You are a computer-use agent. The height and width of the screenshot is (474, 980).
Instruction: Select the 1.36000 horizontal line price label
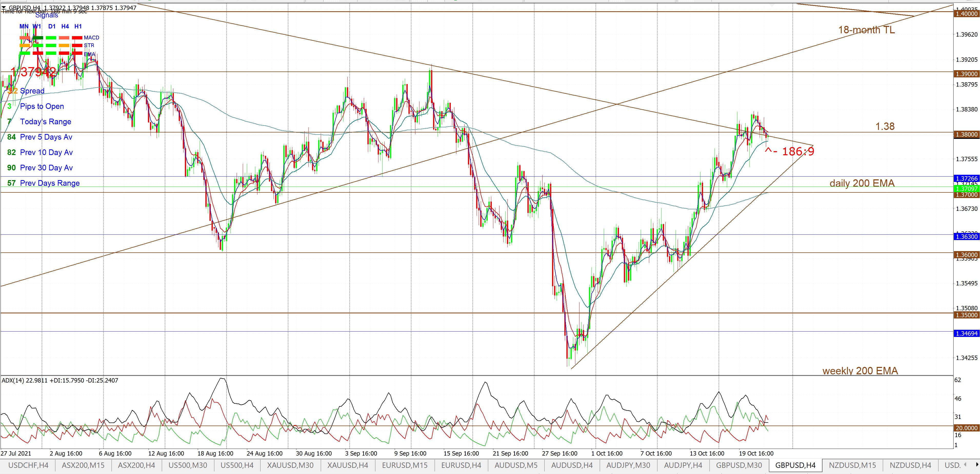[x=966, y=255]
